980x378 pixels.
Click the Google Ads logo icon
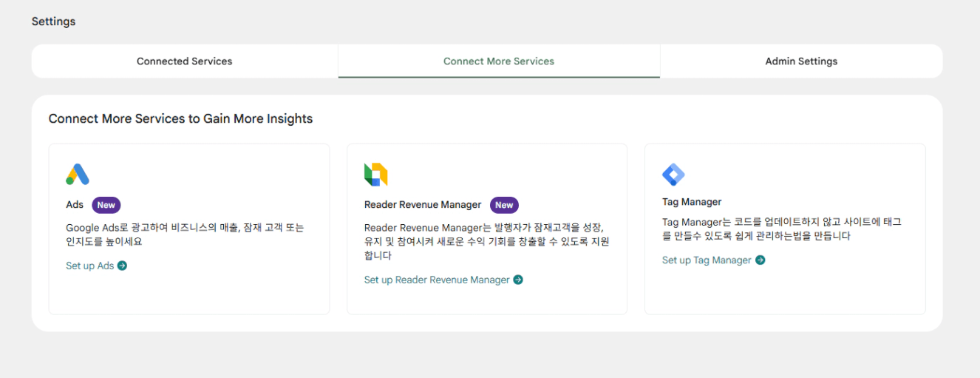point(78,175)
